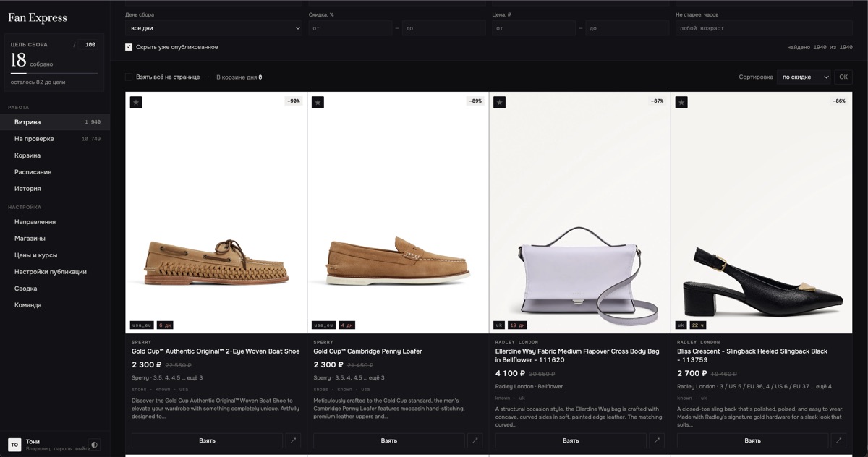This screenshot has height=457, width=868.
Task: Click the '4 дн' age tag
Action: tap(347, 325)
